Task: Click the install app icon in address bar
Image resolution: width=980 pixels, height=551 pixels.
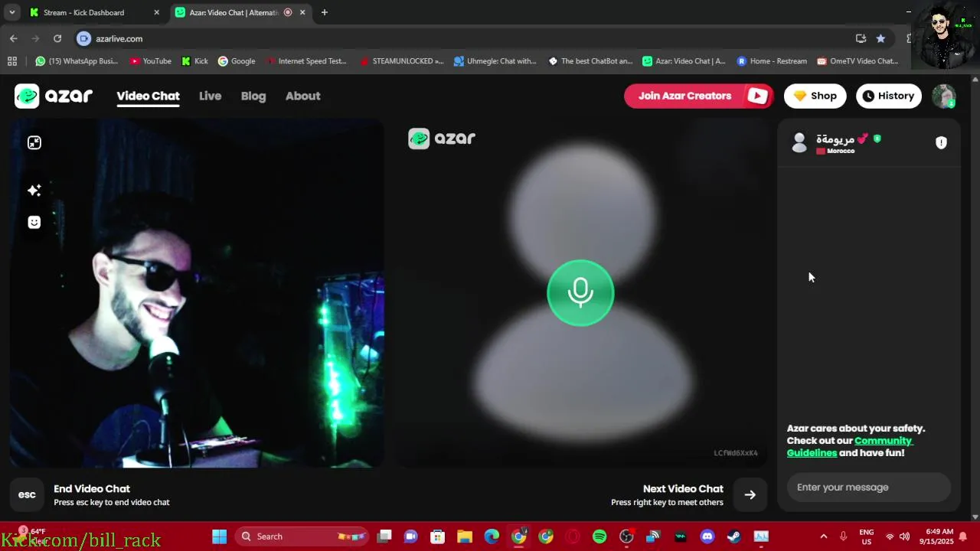Action: (x=861, y=38)
